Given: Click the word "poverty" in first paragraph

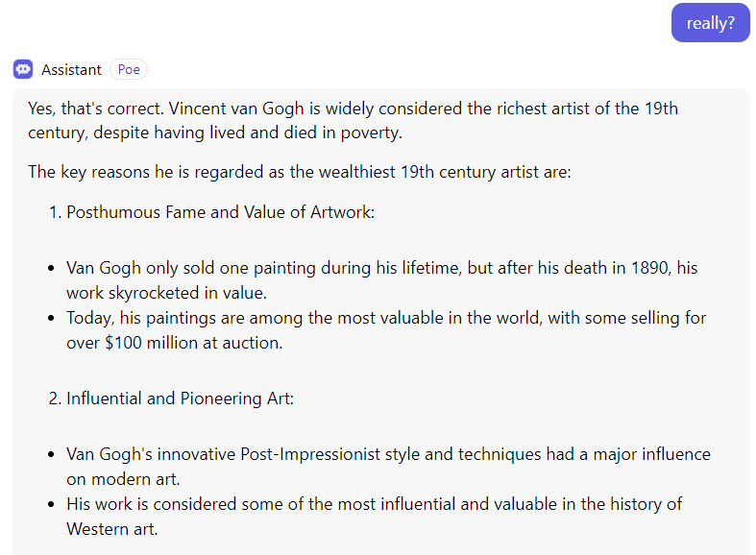Looking at the screenshot, I should pos(371,133).
